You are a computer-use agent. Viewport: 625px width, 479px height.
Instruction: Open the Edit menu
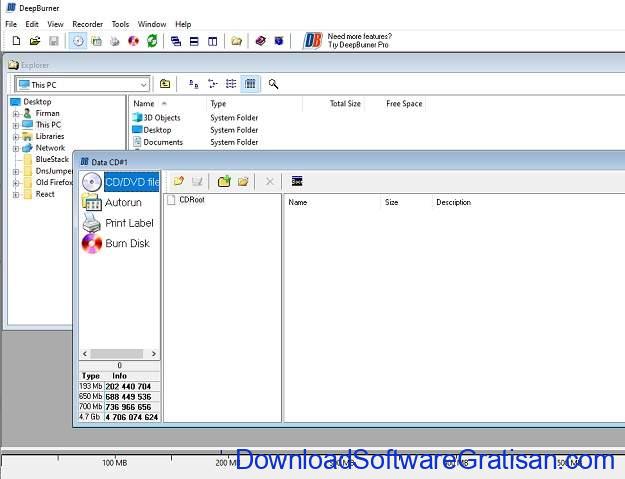pos(32,24)
